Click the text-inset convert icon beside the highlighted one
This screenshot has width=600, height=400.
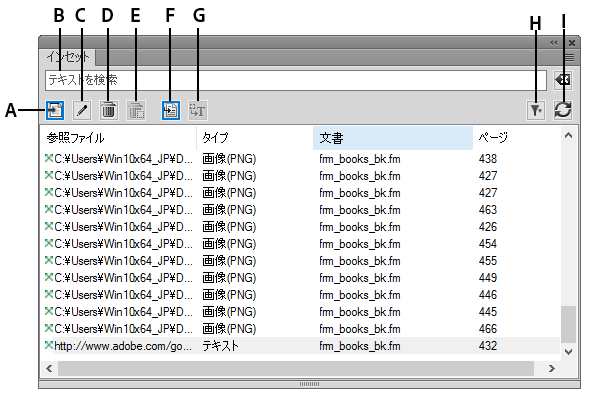pos(197,110)
